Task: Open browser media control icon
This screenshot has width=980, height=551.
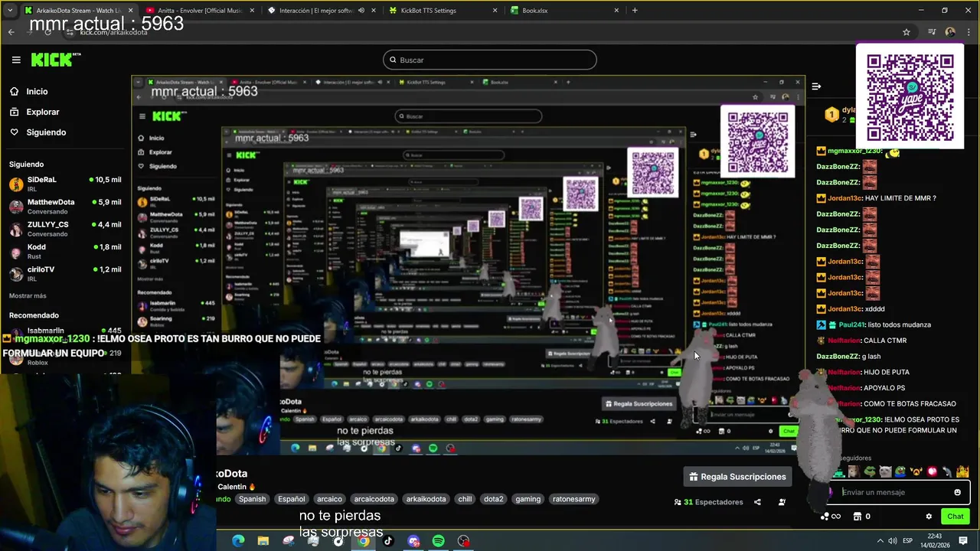Action: [932, 32]
